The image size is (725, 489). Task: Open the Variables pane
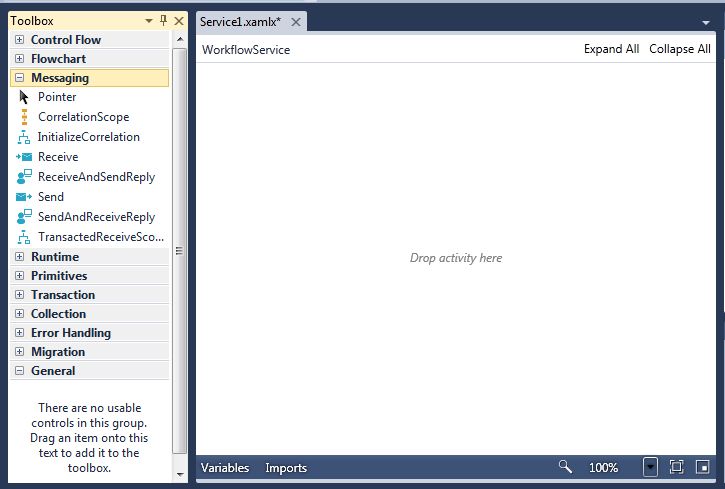225,468
